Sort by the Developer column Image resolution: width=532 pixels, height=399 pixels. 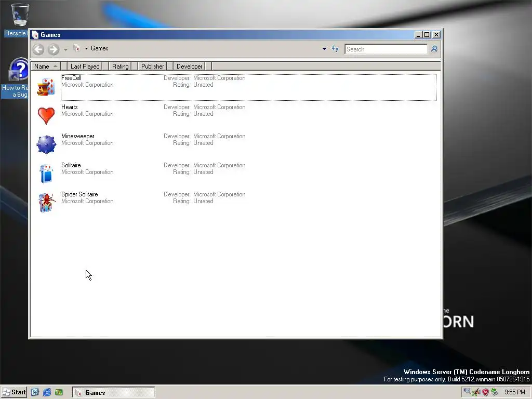pos(189,66)
